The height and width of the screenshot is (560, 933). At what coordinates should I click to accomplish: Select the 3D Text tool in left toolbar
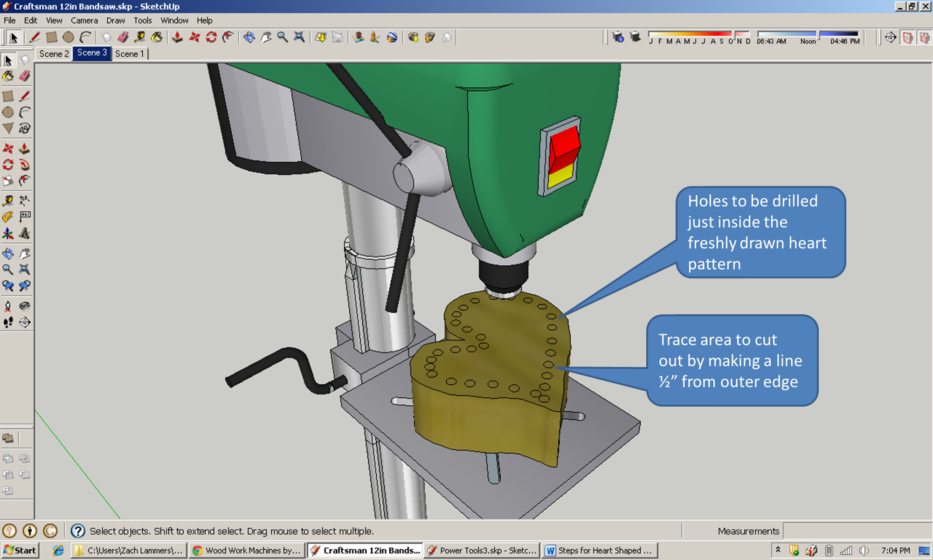[x=25, y=233]
